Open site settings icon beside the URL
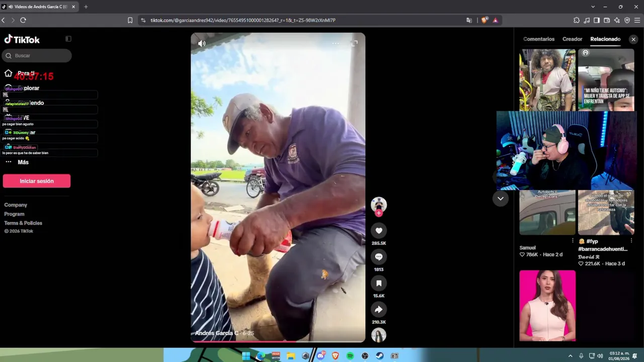 click(143, 20)
